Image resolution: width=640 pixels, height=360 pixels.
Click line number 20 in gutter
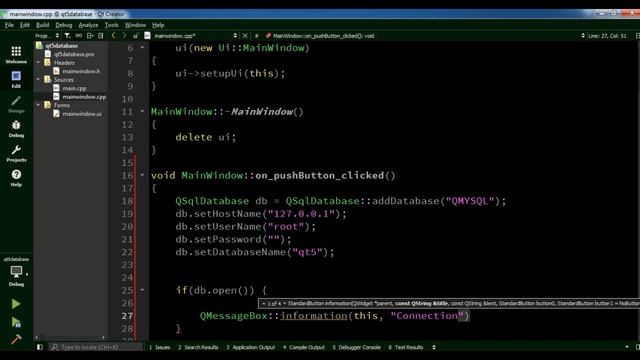[x=127, y=227]
